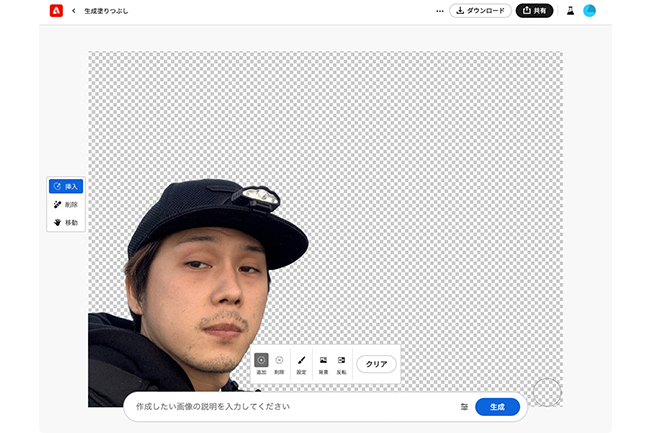Open the three-dot more options menu

pos(439,11)
